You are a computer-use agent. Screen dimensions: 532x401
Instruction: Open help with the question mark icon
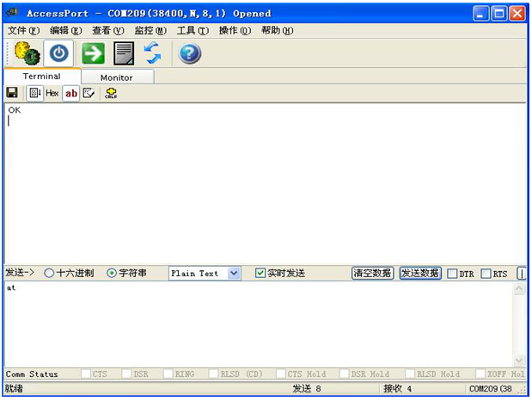point(190,53)
